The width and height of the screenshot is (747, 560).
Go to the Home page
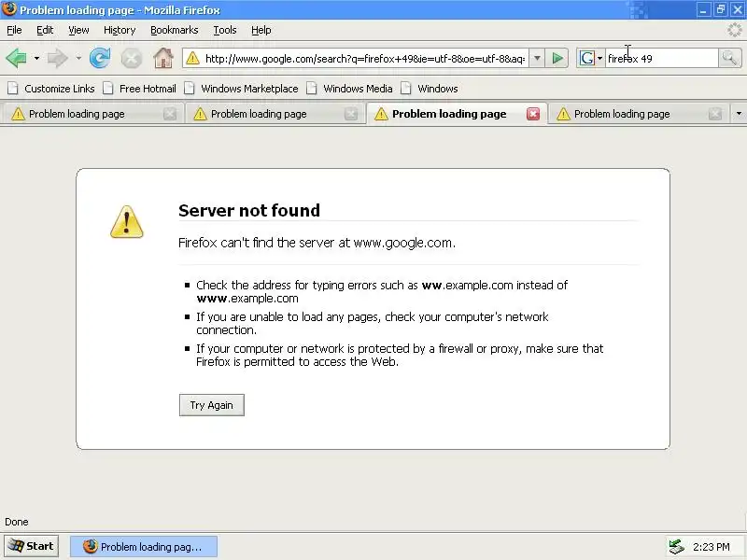(x=162, y=58)
